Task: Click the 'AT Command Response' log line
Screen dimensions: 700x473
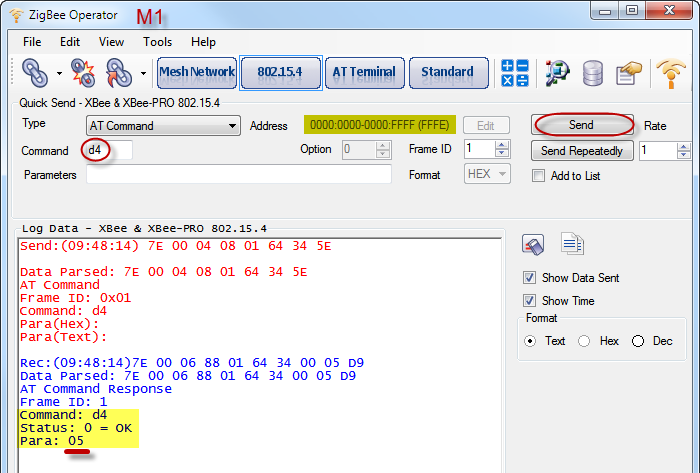Action: pos(96,389)
